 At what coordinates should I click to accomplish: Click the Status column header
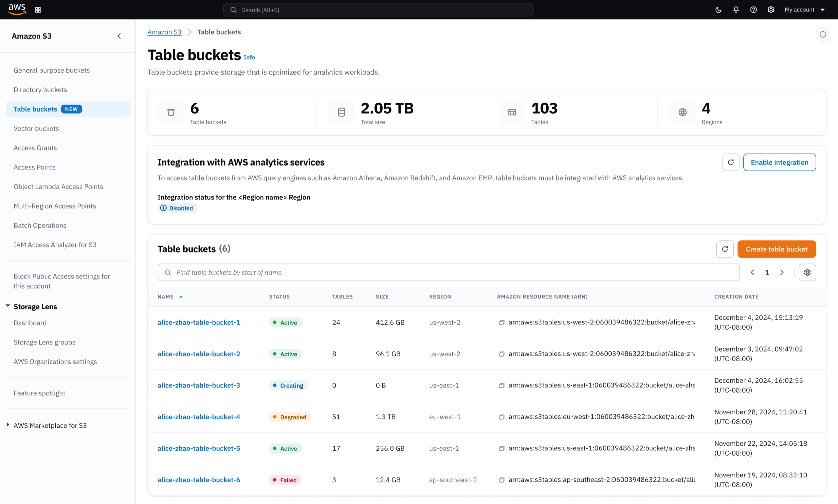pos(279,297)
